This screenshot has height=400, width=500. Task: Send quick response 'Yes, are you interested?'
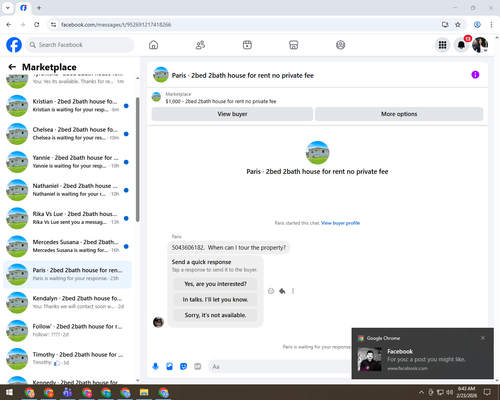point(215,284)
